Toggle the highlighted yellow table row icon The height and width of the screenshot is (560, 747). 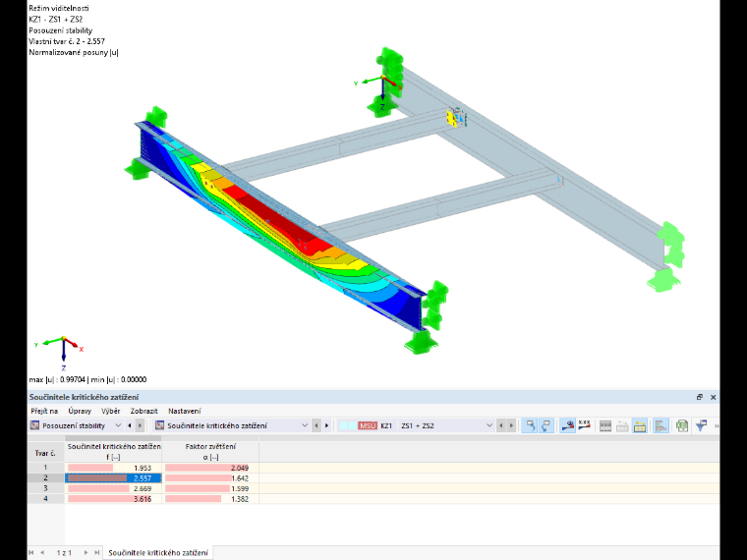pos(639,426)
